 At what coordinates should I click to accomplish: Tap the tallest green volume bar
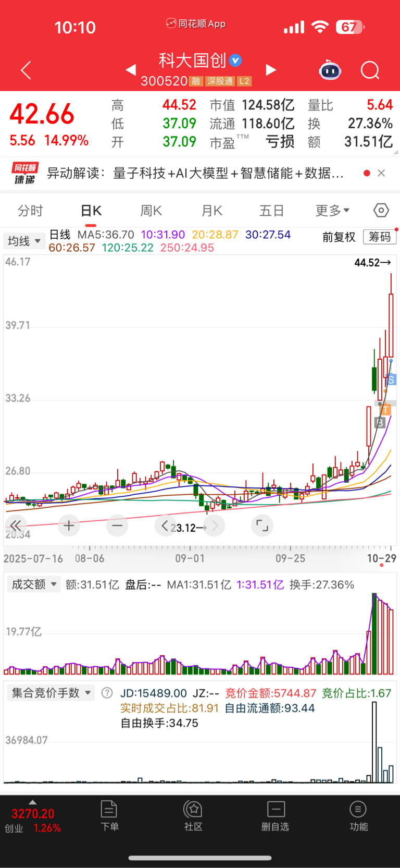[x=374, y=634]
